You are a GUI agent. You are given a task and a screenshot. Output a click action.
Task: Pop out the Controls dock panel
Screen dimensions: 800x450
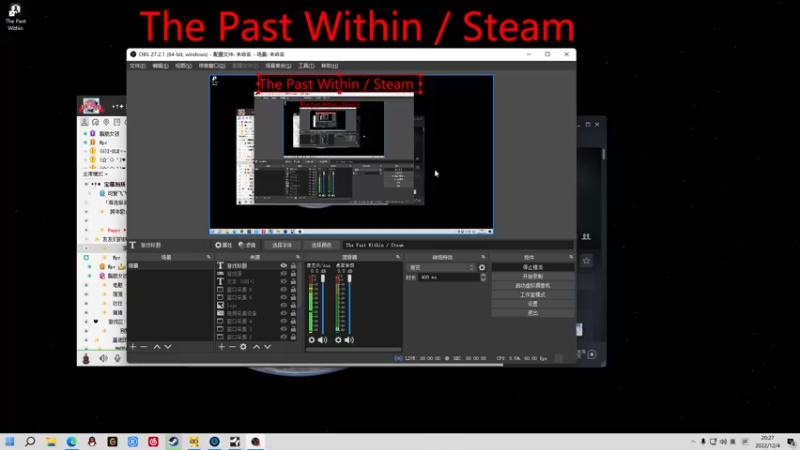pos(571,257)
